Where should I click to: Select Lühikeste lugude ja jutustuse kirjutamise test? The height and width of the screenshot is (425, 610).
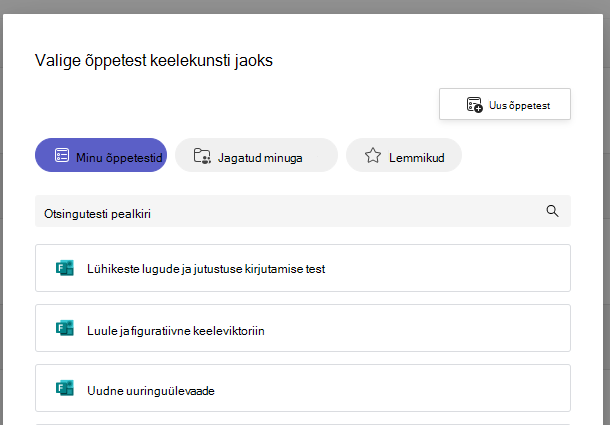click(x=303, y=268)
